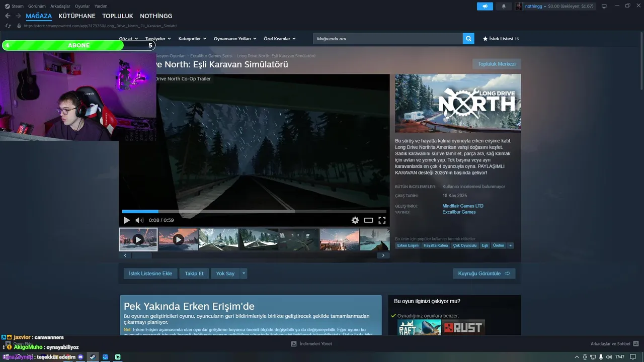Image resolution: width=644 pixels, height=362 pixels.
Task: Open the notifications bell
Action: click(504, 6)
